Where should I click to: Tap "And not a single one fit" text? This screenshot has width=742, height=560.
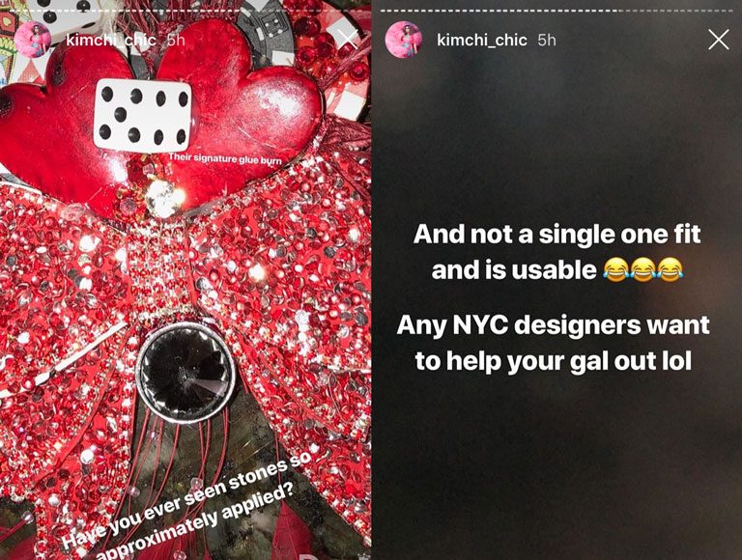(x=556, y=234)
